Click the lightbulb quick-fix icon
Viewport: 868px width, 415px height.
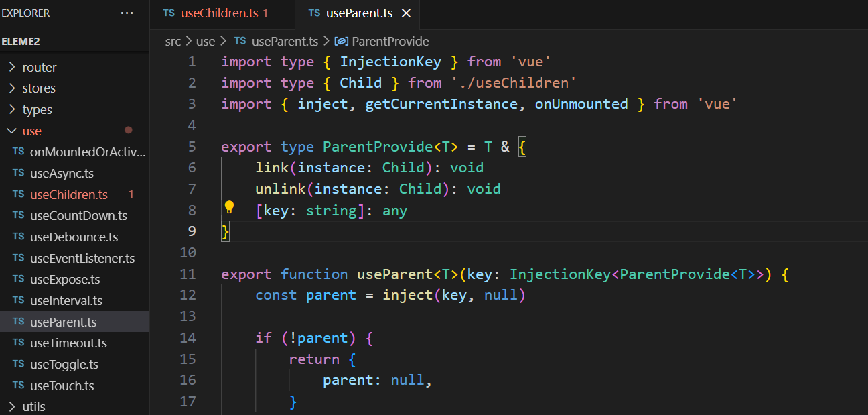click(229, 207)
